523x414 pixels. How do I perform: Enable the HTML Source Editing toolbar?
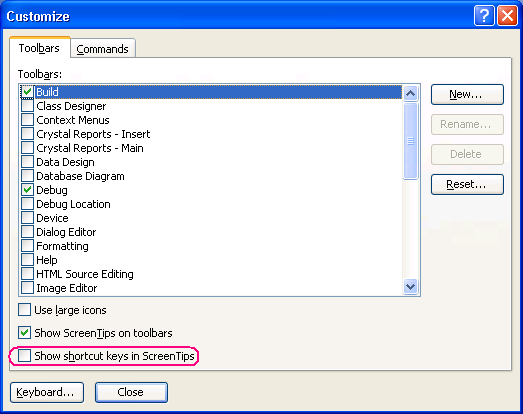27,274
